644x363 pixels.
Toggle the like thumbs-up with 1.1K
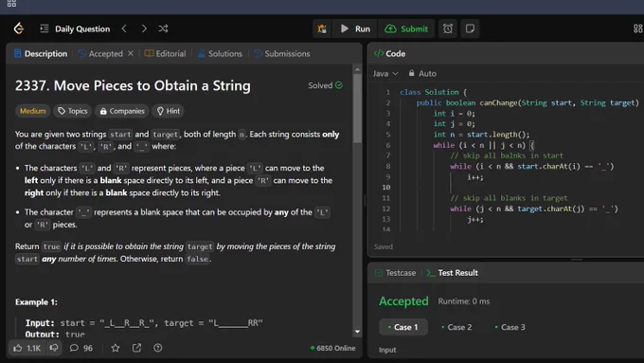27,348
